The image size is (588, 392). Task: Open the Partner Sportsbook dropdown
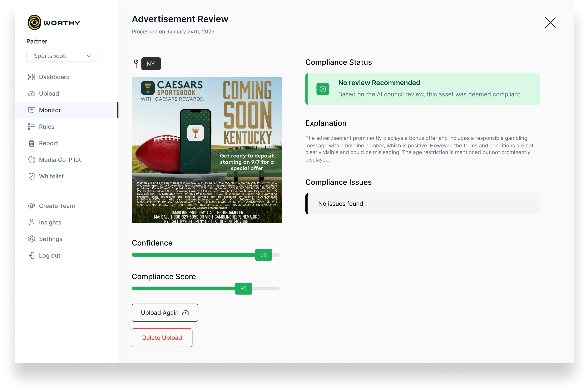point(63,56)
